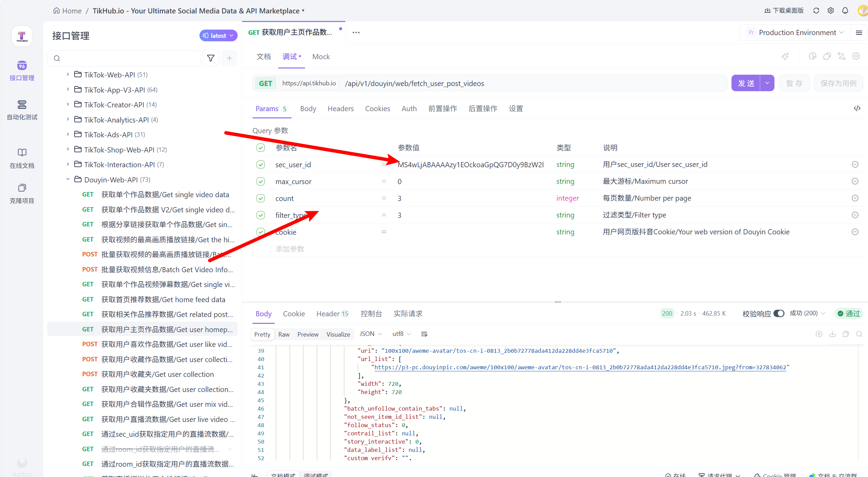Click the plus icon to add interface
868x477 pixels.
(x=229, y=58)
